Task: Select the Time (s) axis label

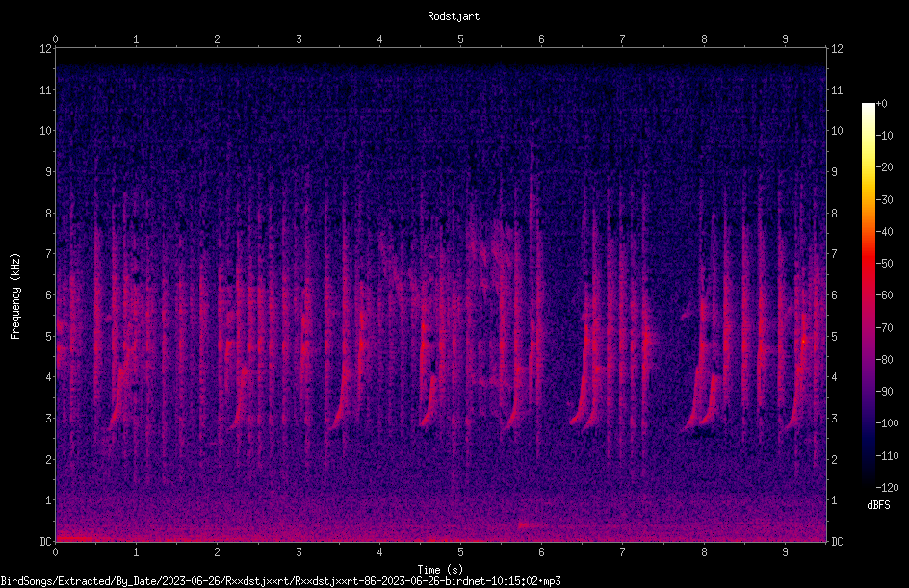Action: pos(441,570)
